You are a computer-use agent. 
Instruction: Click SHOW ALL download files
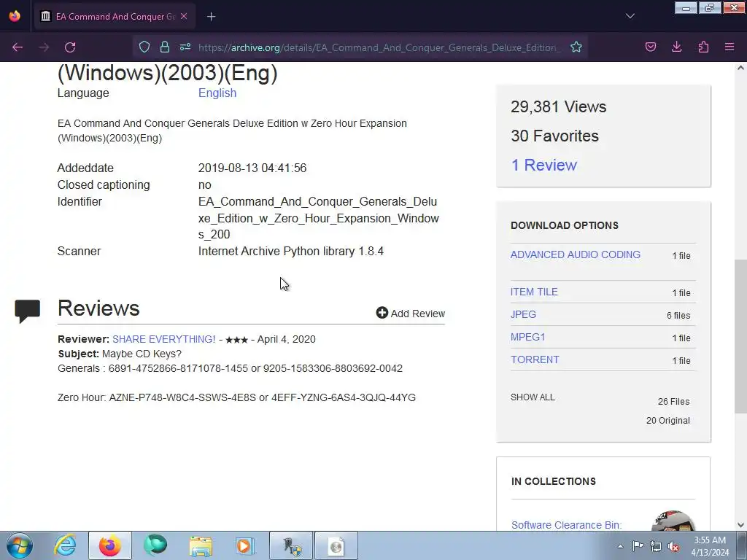533,397
